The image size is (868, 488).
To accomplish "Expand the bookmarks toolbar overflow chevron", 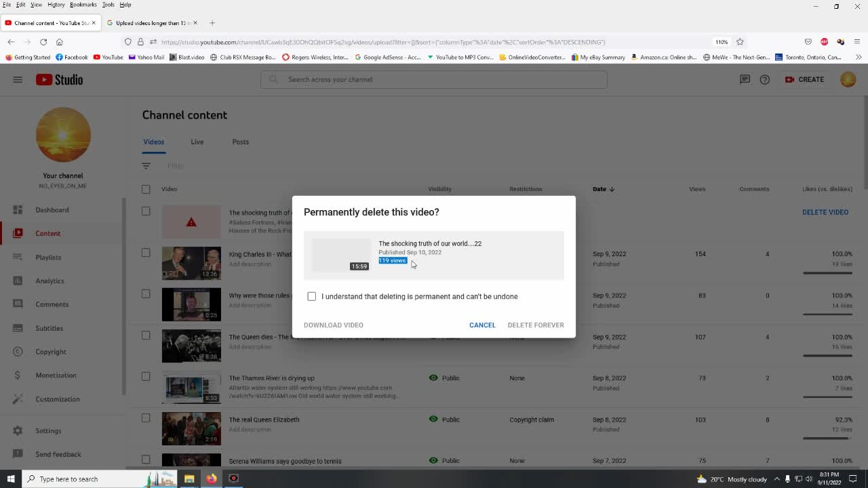I will pyautogui.click(x=859, y=58).
